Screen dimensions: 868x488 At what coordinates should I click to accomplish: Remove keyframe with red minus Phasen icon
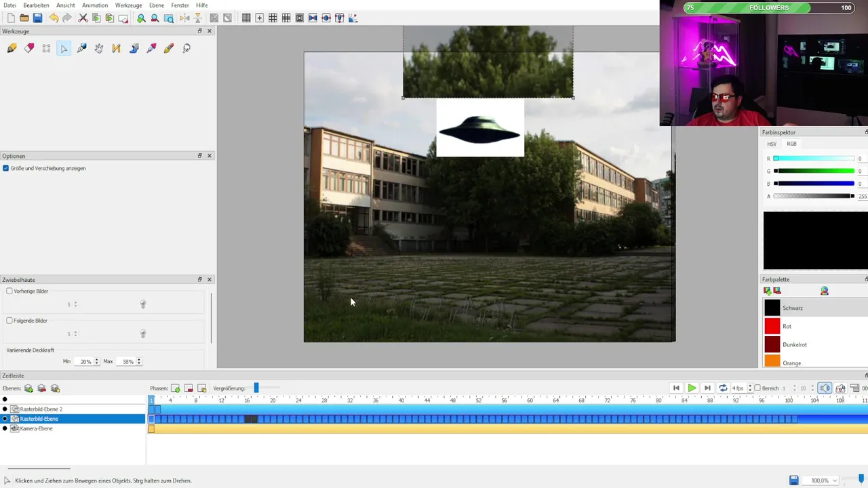point(189,388)
